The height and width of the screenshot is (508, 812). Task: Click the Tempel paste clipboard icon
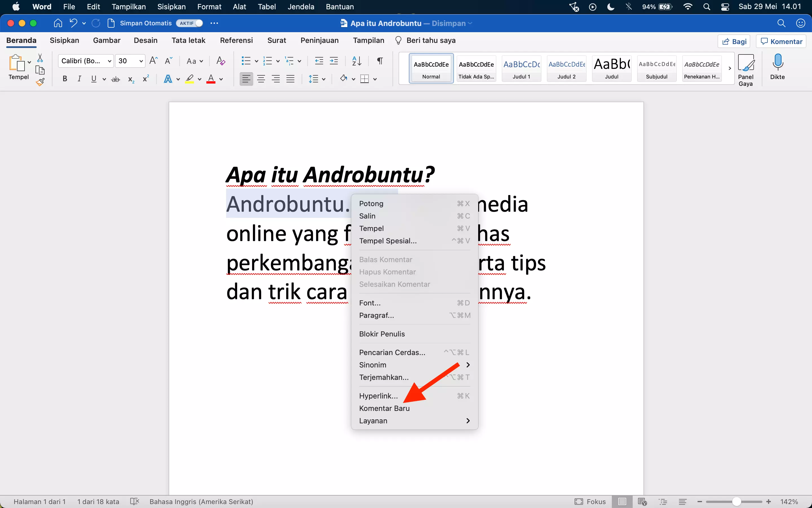(17, 63)
